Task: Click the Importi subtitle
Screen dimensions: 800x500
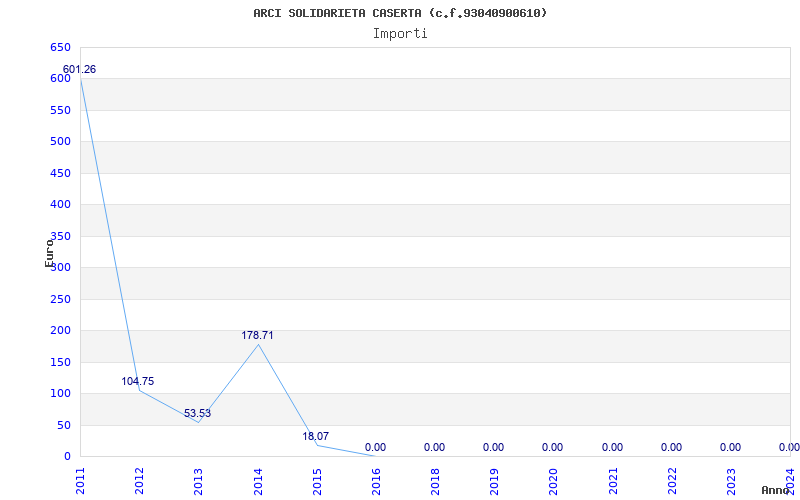Action: (400, 34)
